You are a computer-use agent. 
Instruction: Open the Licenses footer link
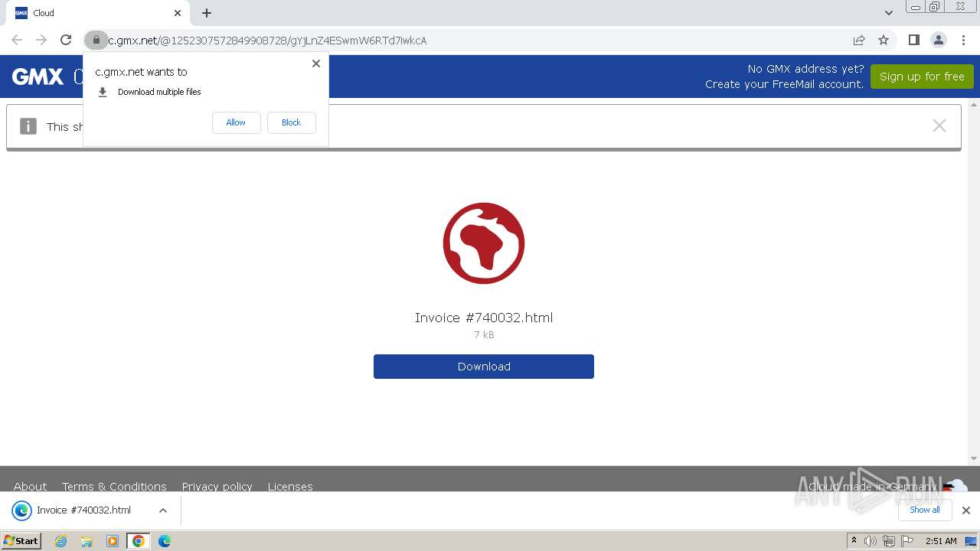click(x=290, y=487)
